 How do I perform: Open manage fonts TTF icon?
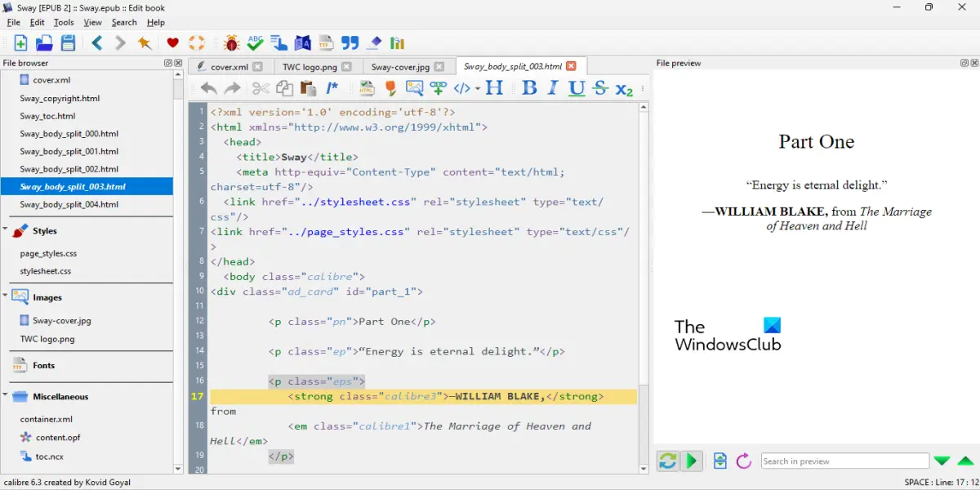(326, 43)
